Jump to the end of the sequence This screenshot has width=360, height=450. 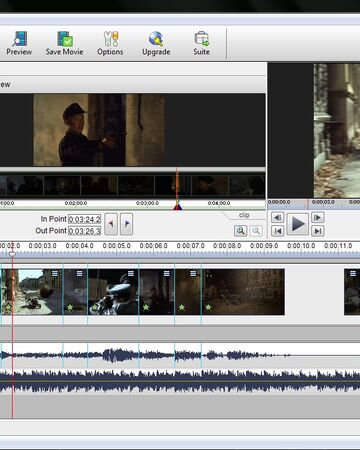click(317, 231)
